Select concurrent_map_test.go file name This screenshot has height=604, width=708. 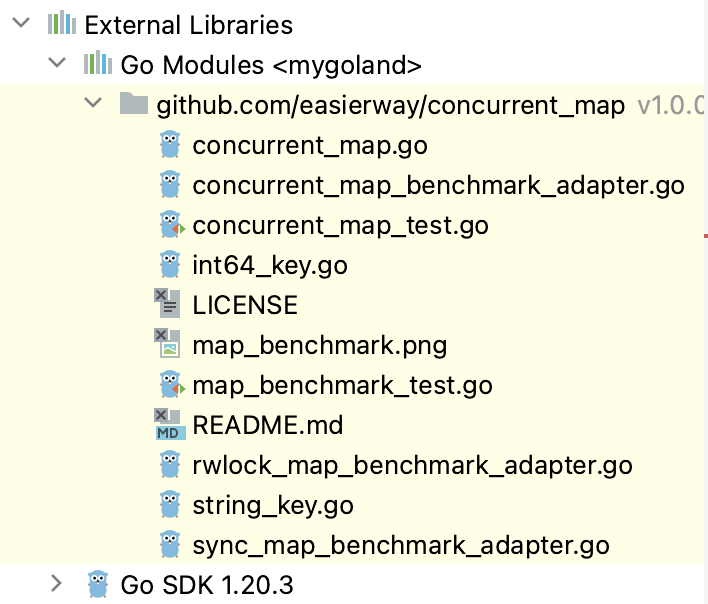(340, 226)
